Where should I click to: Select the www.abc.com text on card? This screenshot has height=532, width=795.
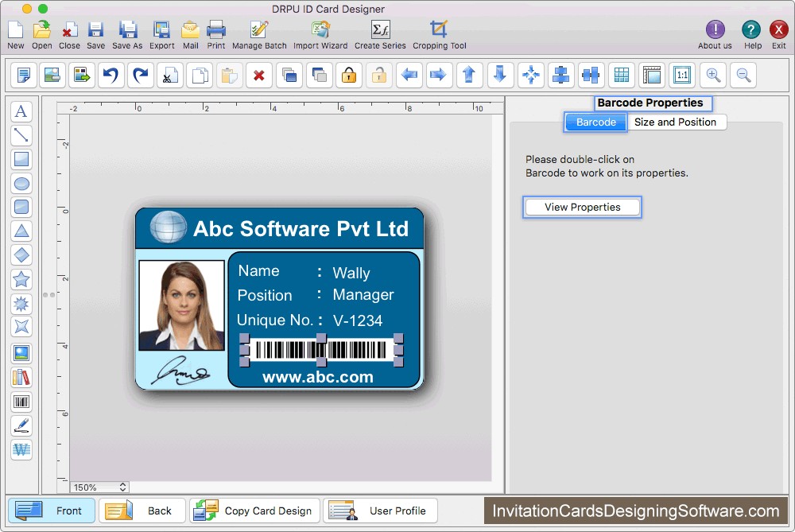click(318, 377)
